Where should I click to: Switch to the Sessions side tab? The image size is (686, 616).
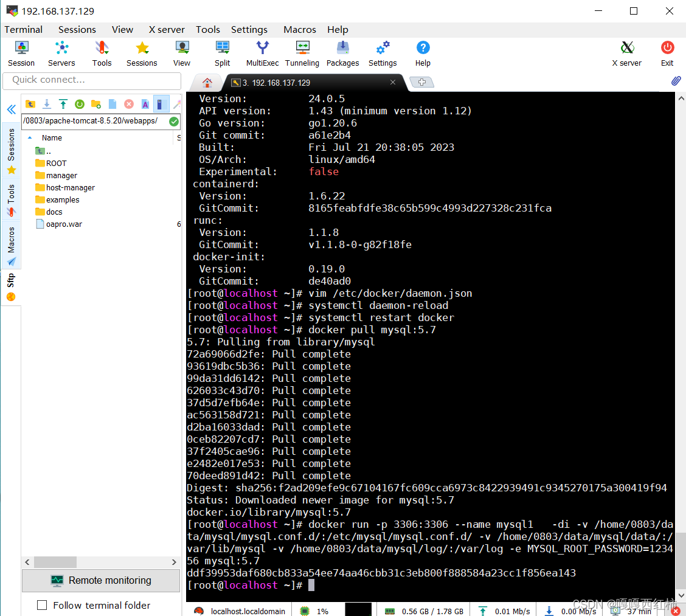point(12,150)
